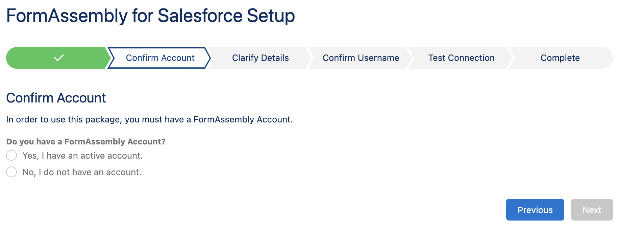The width and height of the screenshot is (644, 230).
Task: Click the 'In order to use this package' sentence
Action: pos(149,119)
